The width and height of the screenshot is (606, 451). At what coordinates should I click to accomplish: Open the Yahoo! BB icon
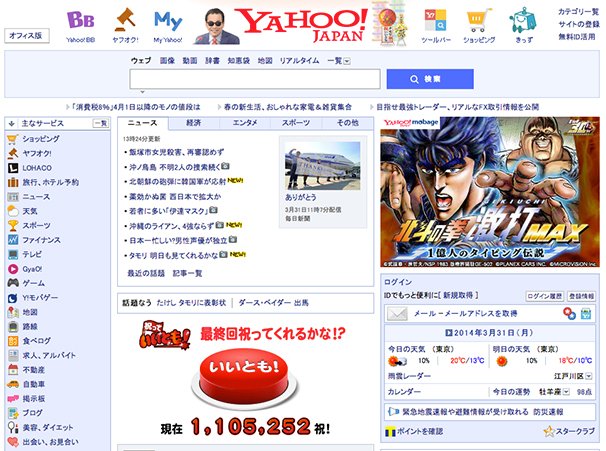(x=80, y=20)
